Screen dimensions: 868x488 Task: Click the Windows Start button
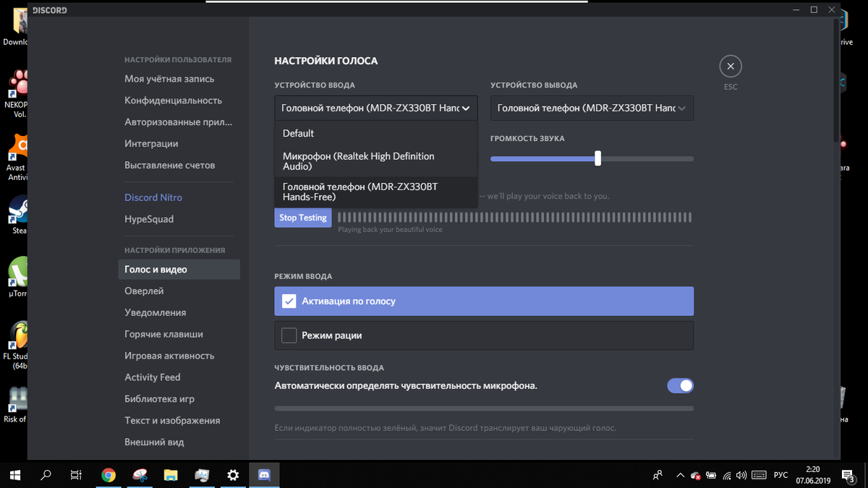tap(15, 475)
